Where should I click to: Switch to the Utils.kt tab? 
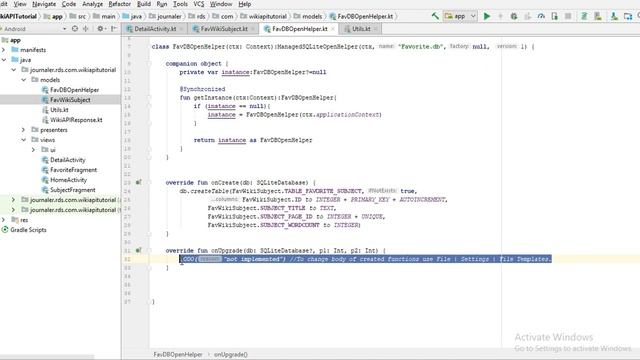[361, 29]
